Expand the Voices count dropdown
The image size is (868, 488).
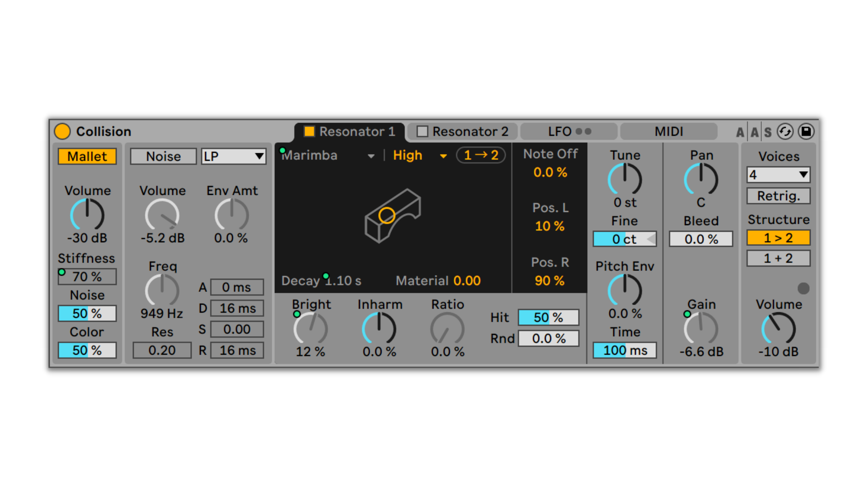(778, 175)
